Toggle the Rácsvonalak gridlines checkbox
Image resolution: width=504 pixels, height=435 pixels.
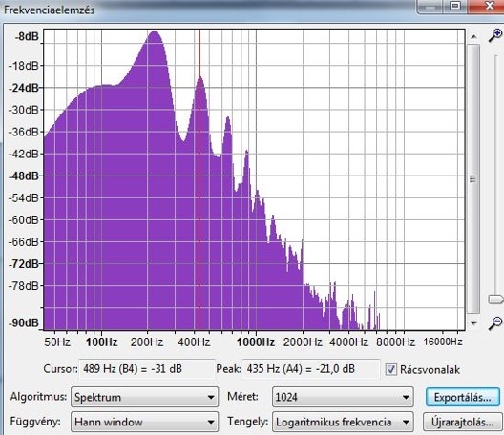[x=390, y=369]
